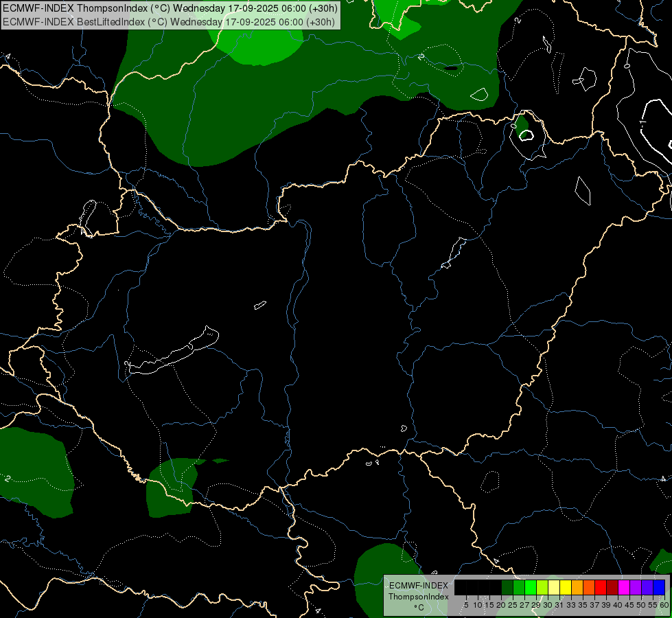
Task: Click the ECMWF-INDEX legend title text
Action: pyautogui.click(x=418, y=586)
